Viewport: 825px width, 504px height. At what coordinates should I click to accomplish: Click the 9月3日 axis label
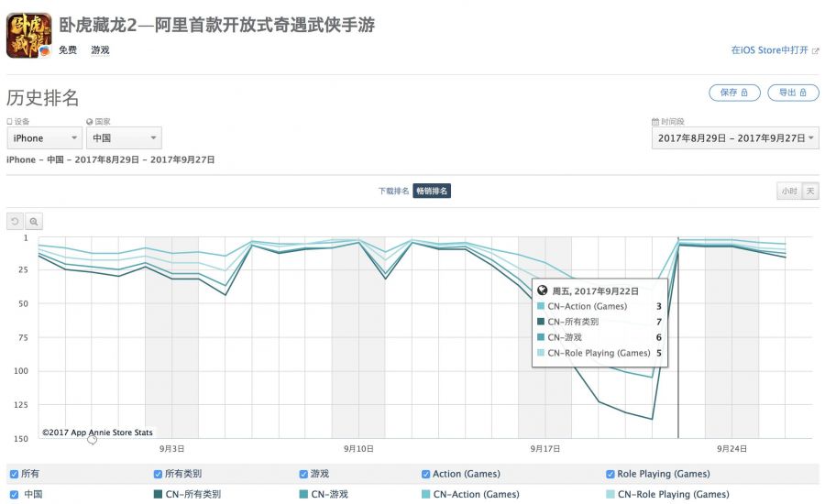(x=172, y=449)
